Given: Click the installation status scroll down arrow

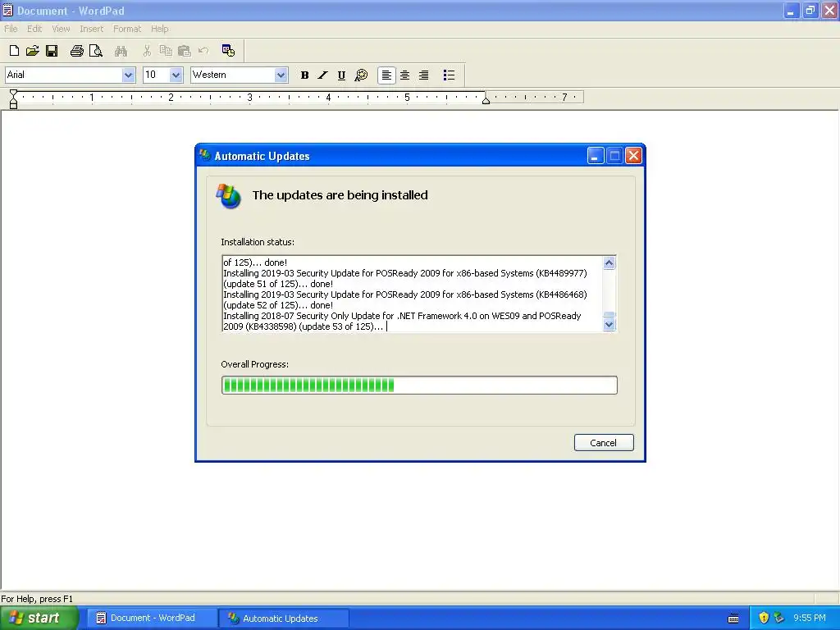Looking at the screenshot, I should [x=609, y=325].
